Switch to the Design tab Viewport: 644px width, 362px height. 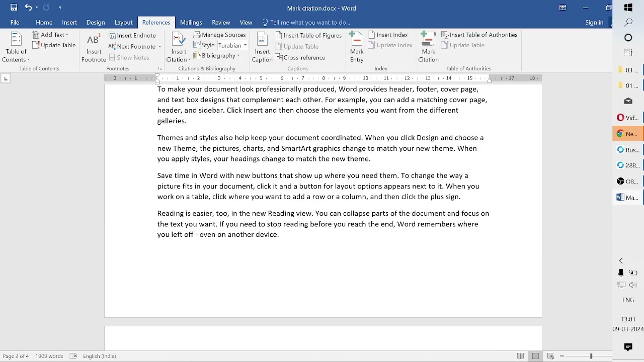pyautogui.click(x=96, y=23)
